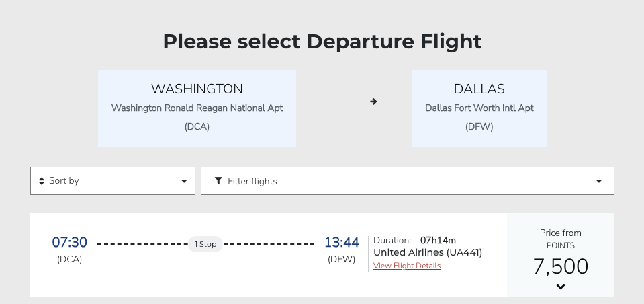Click the Duration 07h14m text
This screenshot has height=304, width=644.
point(414,240)
